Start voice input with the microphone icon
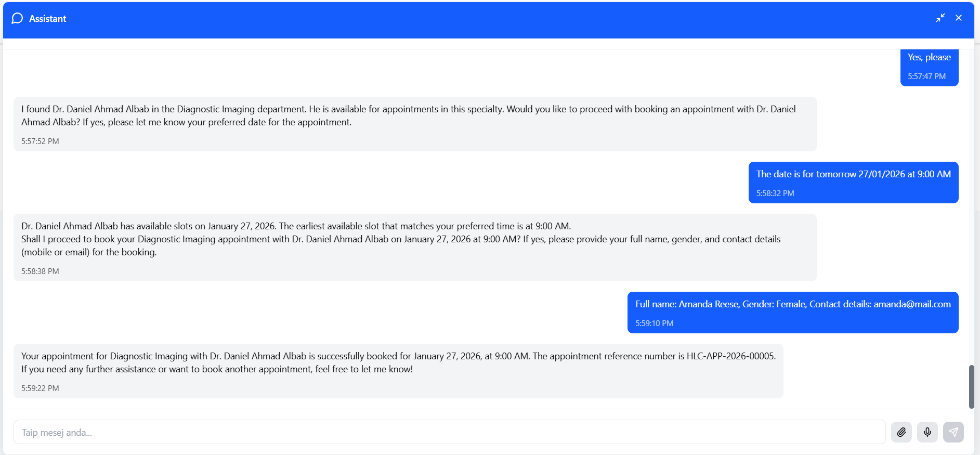The height and width of the screenshot is (455, 980). 927,432
